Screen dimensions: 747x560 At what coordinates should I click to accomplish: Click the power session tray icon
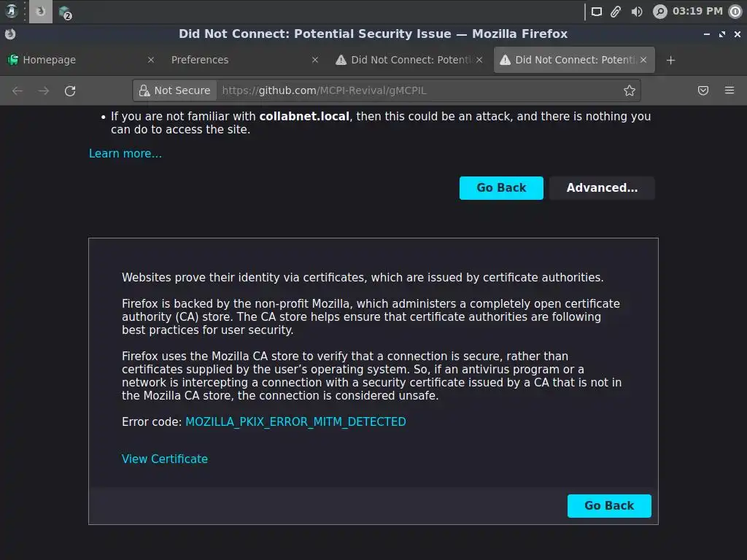[735, 12]
